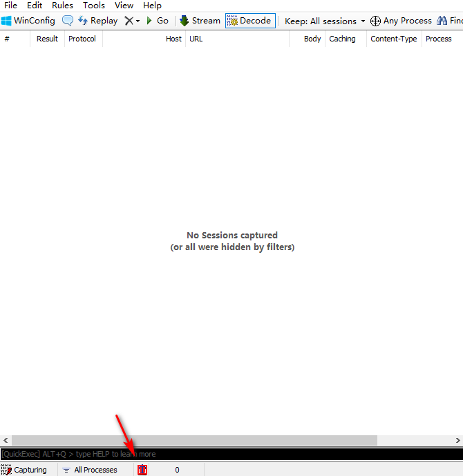Open the File menu
This screenshot has width=463, height=476.
click(10, 6)
